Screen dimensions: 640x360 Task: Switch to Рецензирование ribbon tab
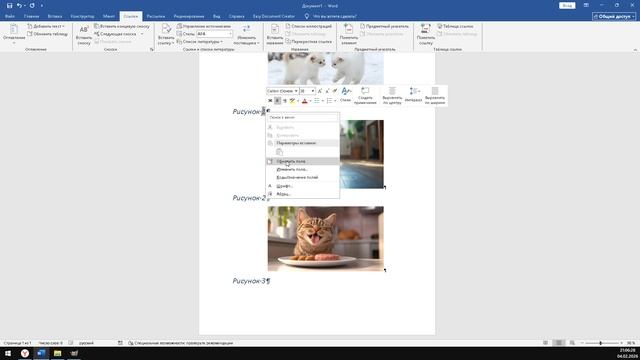pyautogui.click(x=189, y=16)
